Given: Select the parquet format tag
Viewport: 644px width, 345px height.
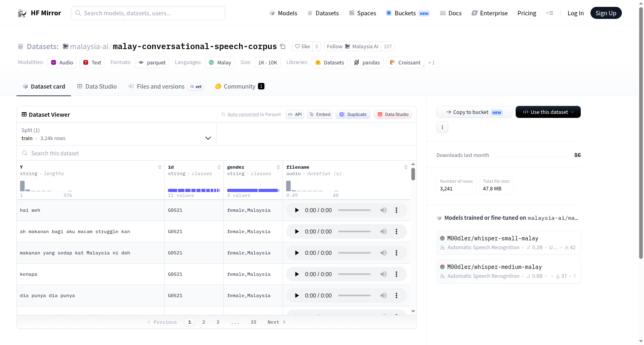Looking at the screenshot, I should point(152,62).
